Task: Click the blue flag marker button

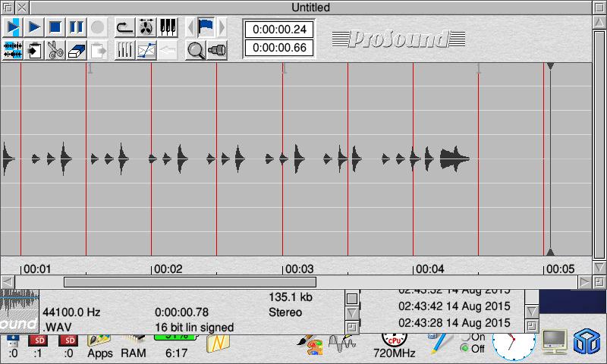Action: tap(206, 28)
